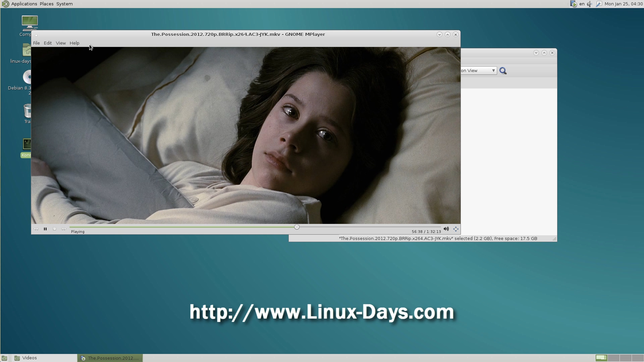
Task: Click the file manager resize grip corner
Action: point(554,239)
